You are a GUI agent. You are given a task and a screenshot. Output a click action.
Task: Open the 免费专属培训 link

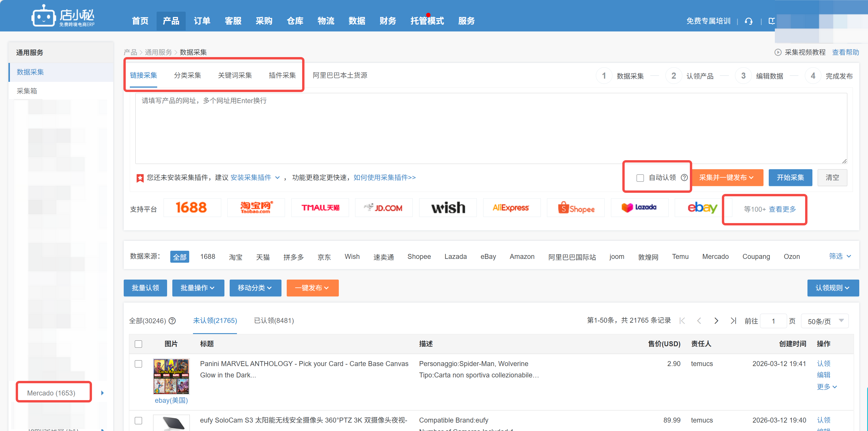point(708,21)
